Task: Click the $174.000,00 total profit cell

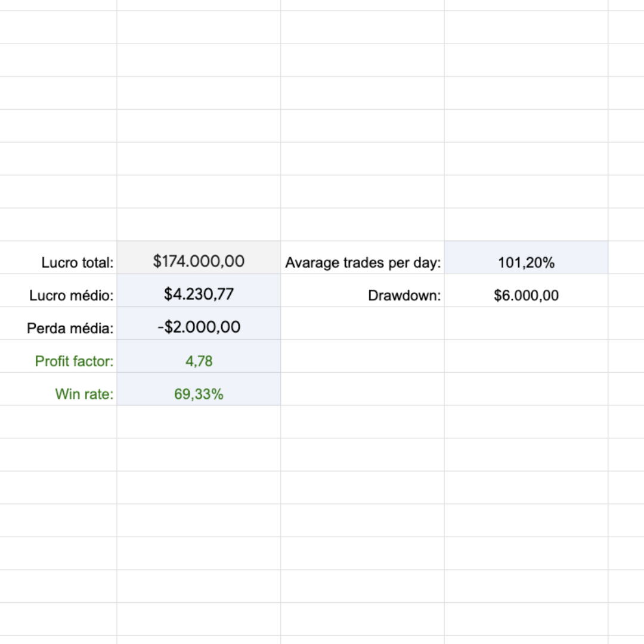Action: click(x=199, y=261)
